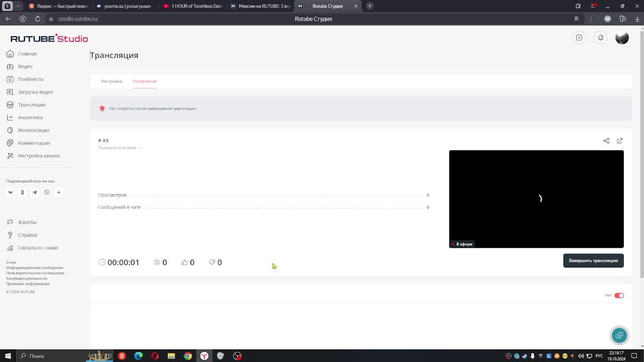The height and width of the screenshot is (362, 644).
Task: Click the chat deletion warning banner
Action: tap(361, 109)
